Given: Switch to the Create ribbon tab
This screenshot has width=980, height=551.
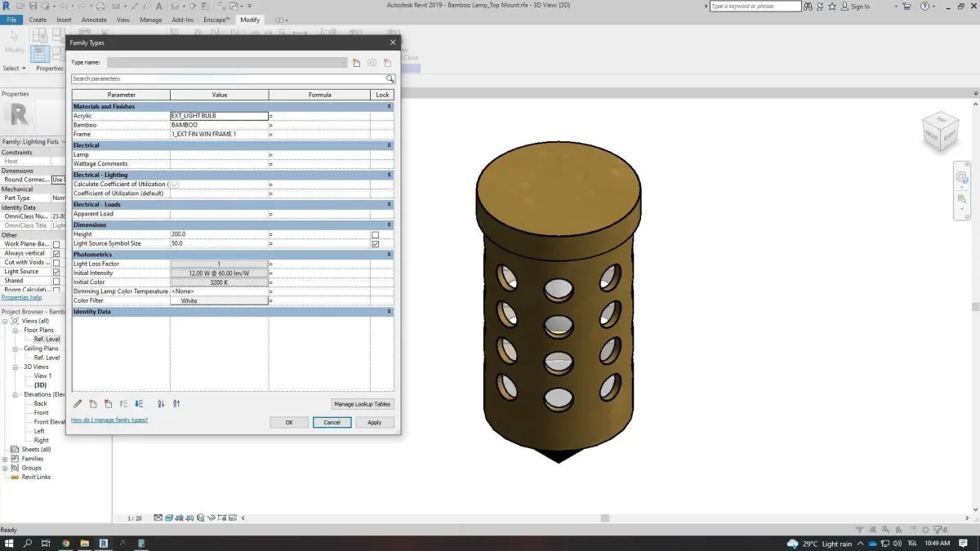Looking at the screenshot, I should coord(38,20).
